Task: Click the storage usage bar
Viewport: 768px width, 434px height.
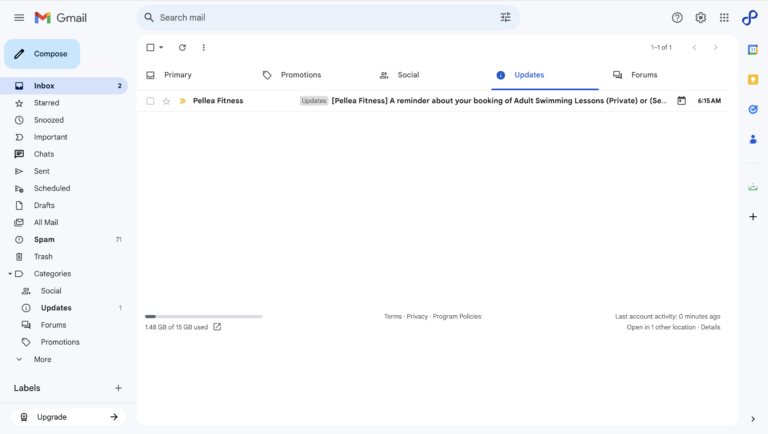Action: click(203, 316)
